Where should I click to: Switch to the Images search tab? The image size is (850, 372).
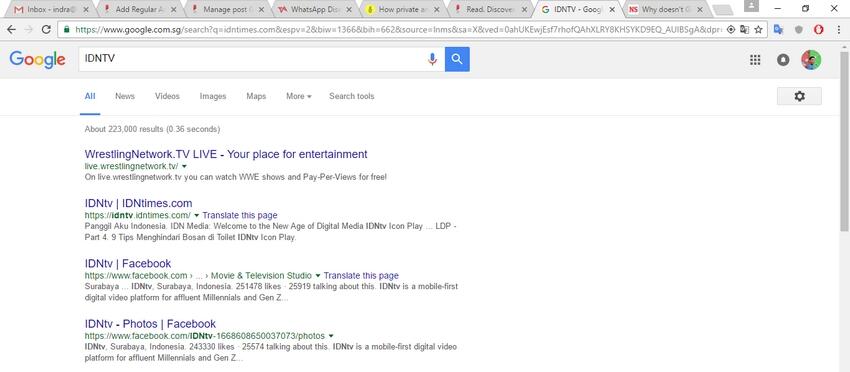click(212, 96)
